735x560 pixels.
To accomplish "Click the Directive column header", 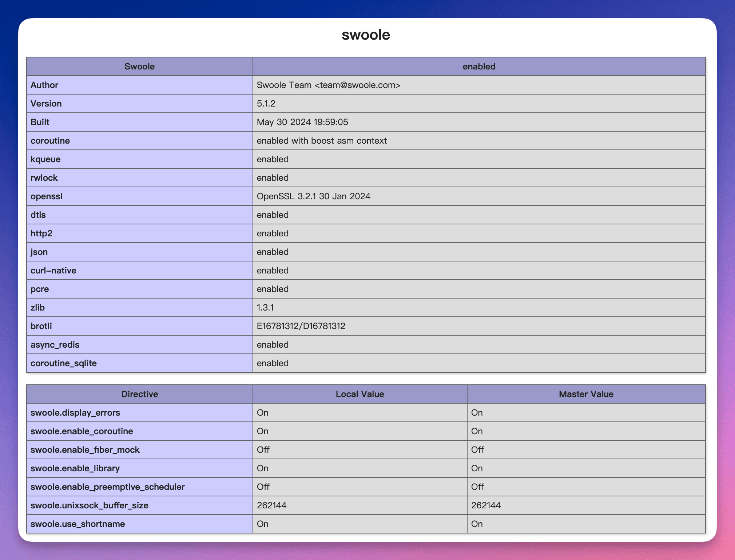I will (140, 394).
